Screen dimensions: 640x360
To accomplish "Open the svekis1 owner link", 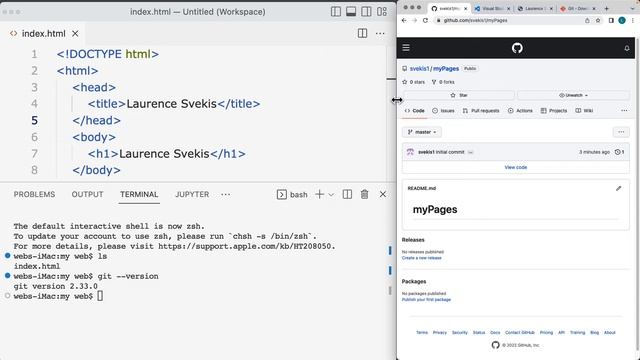I will (x=420, y=69).
